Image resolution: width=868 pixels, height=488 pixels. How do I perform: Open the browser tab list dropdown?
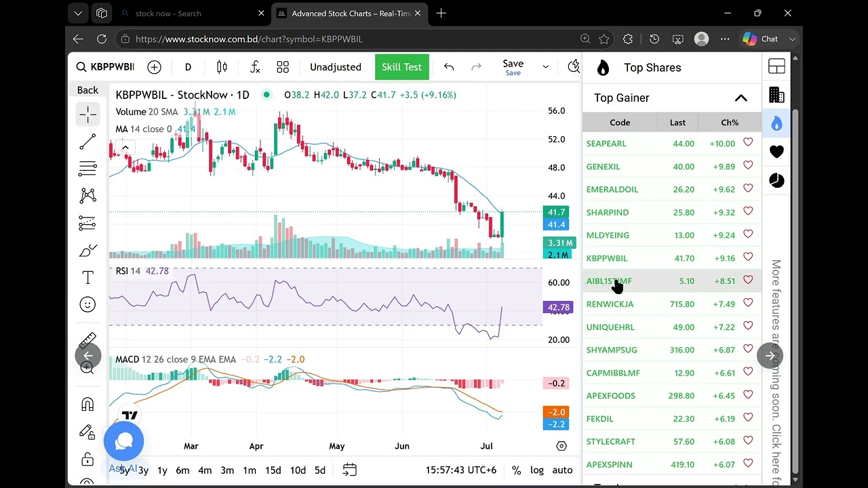tap(78, 13)
